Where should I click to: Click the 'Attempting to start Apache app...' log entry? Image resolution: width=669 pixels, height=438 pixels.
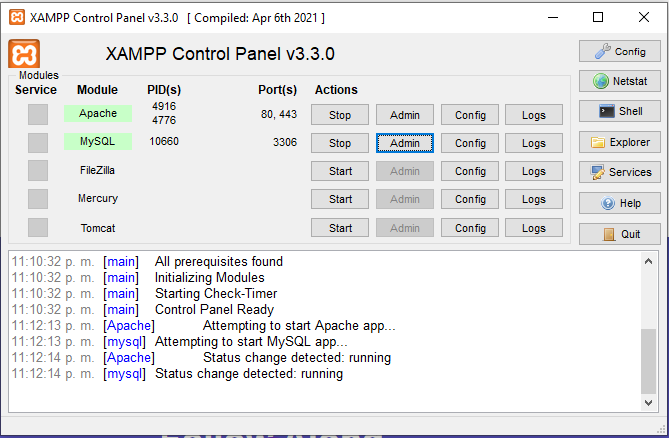[299, 325]
